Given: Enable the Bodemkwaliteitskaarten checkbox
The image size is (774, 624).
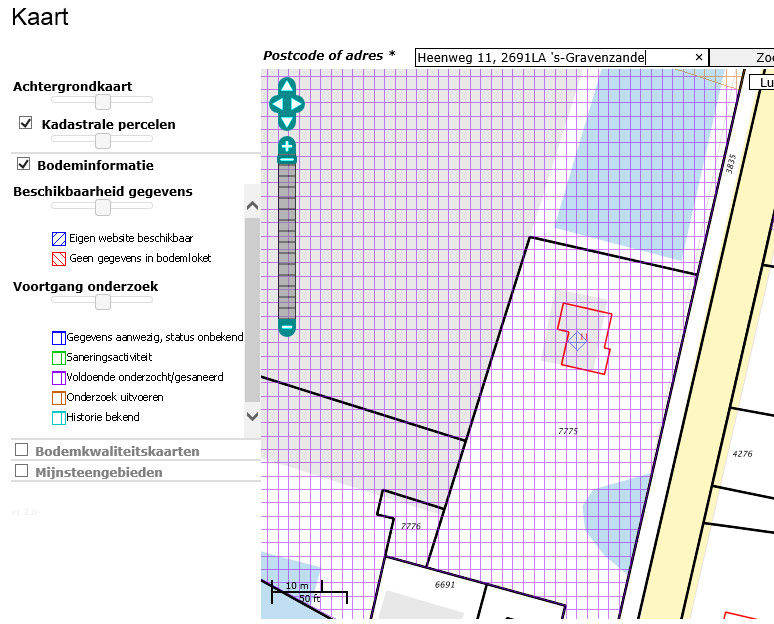Looking at the screenshot, I should [21, 450].
